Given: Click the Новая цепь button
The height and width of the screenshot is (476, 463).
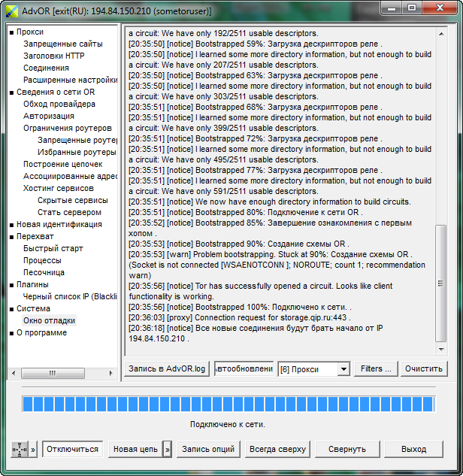Looking at the screenshot, I should point(135,449).
